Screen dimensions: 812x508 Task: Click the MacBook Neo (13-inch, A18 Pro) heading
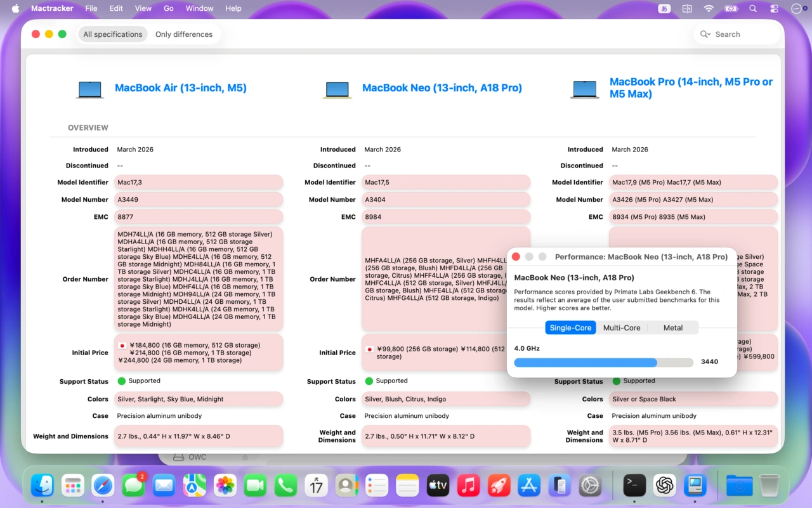click(x=442, y=88)
